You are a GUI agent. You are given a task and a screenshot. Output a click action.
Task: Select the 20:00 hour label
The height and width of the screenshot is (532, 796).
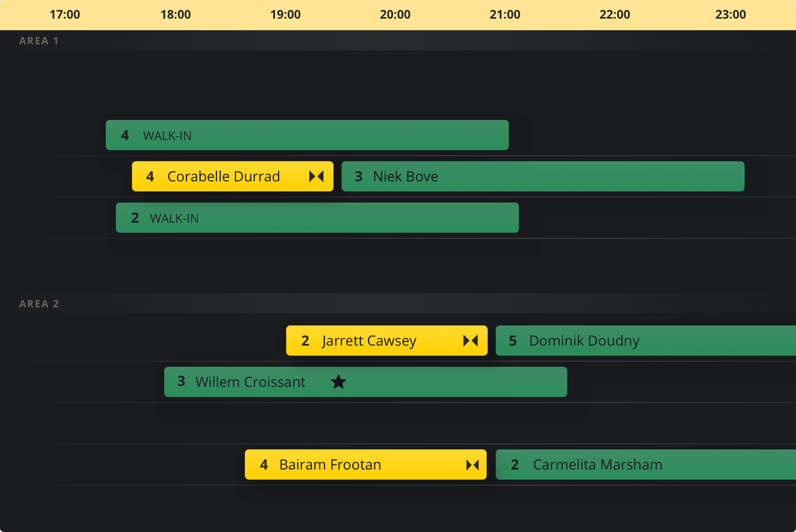395,15
